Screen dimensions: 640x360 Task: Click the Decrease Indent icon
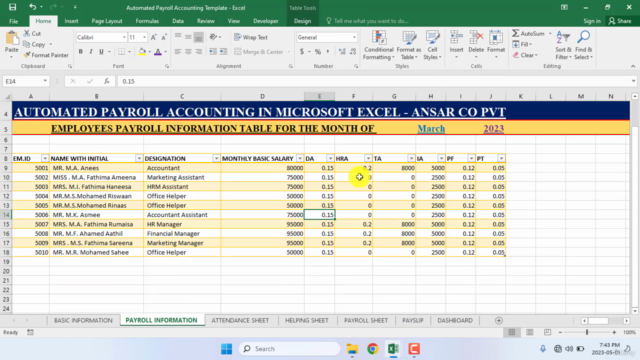[213, 52]
